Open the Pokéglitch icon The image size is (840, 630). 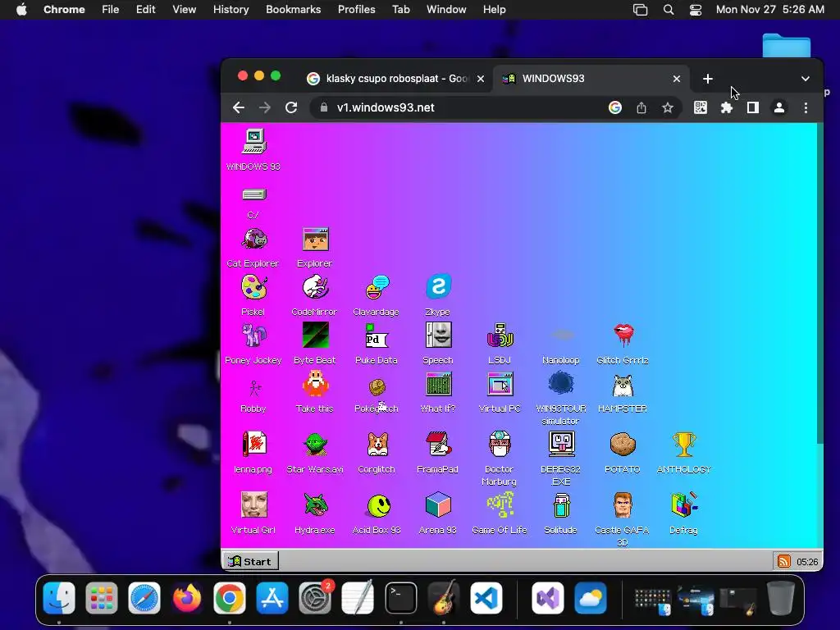tap(377, 388)
